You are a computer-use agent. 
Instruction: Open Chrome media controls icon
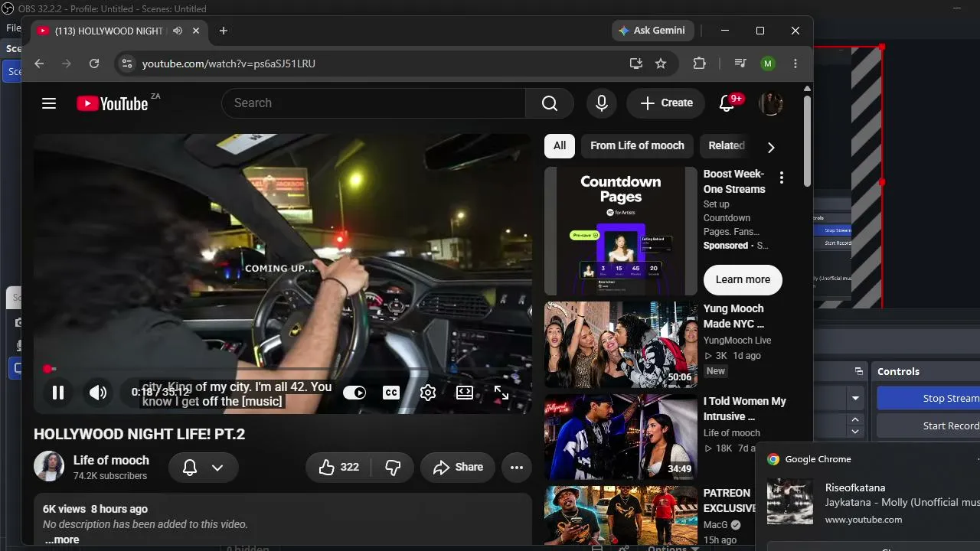740,64
